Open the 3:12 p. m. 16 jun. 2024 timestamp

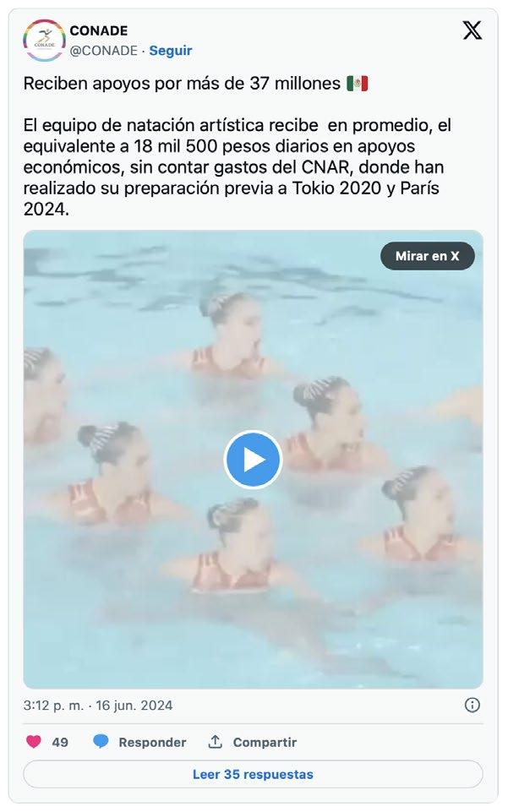coord(98,706)
